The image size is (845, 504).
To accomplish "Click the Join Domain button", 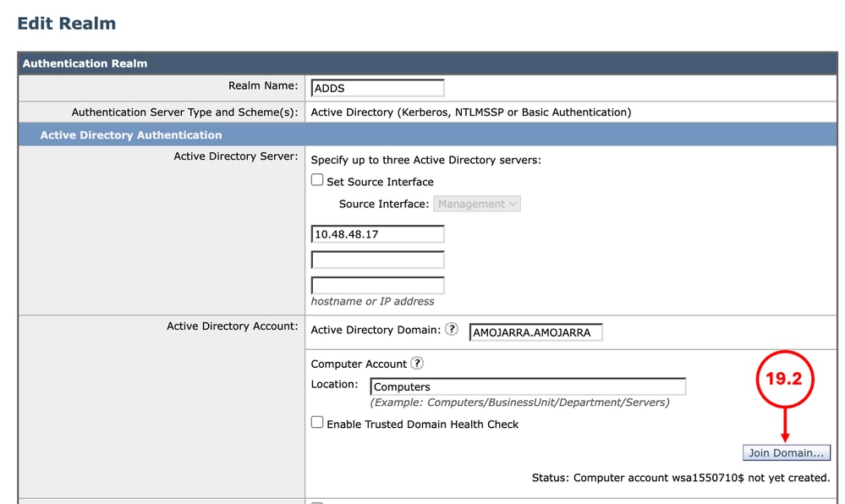I will pyautogui.click(x=787, y=452).
